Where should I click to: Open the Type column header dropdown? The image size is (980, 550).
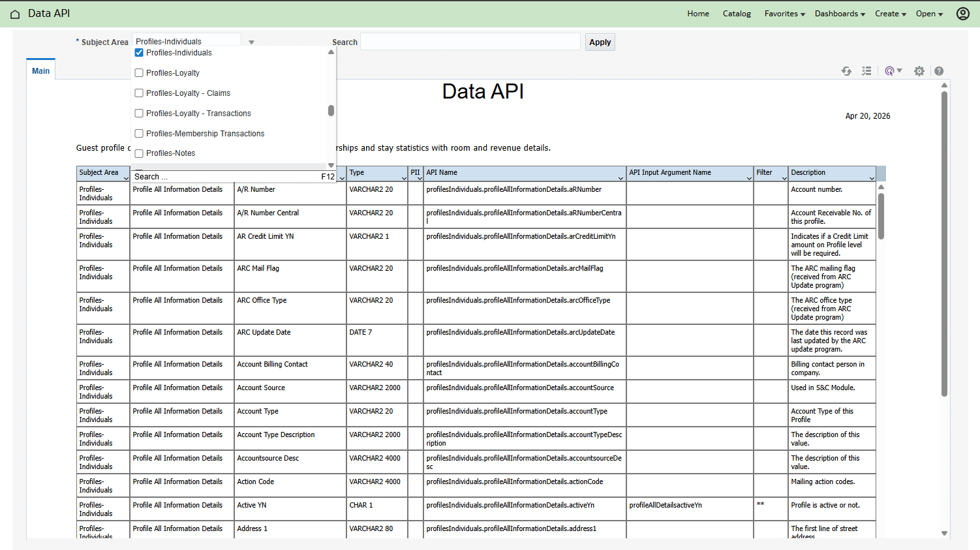[404, 178]
